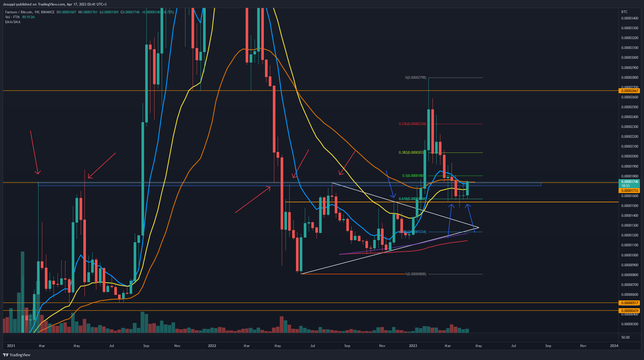Click the 0.00001500 price axis tick
The image size is (644, 360).
630,206
